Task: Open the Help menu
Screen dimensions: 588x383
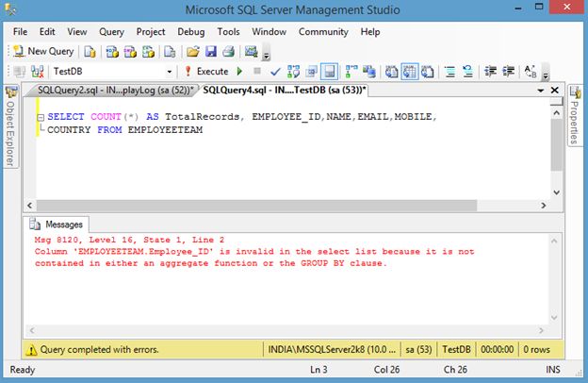Action: [x=370, y=32]
